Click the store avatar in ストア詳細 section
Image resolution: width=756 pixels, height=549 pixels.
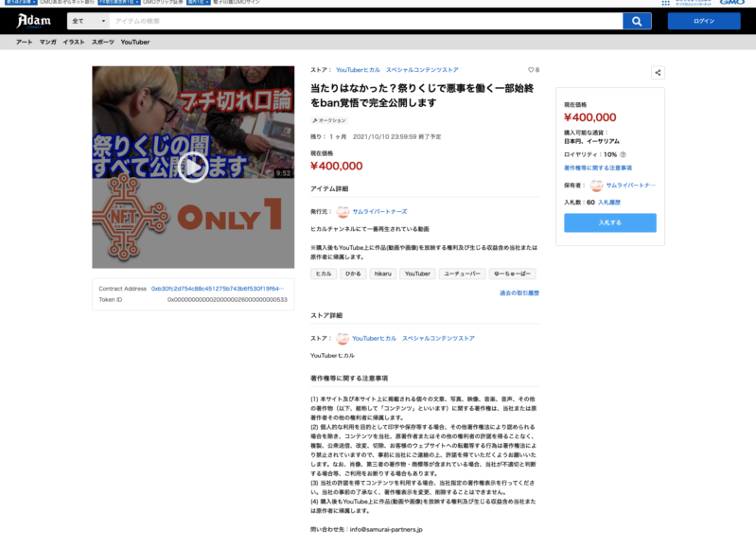pos(343,338)
